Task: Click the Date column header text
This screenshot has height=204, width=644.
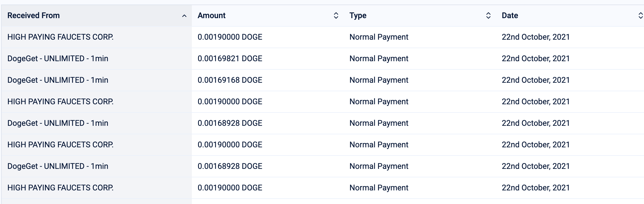Action: point(510,16)
